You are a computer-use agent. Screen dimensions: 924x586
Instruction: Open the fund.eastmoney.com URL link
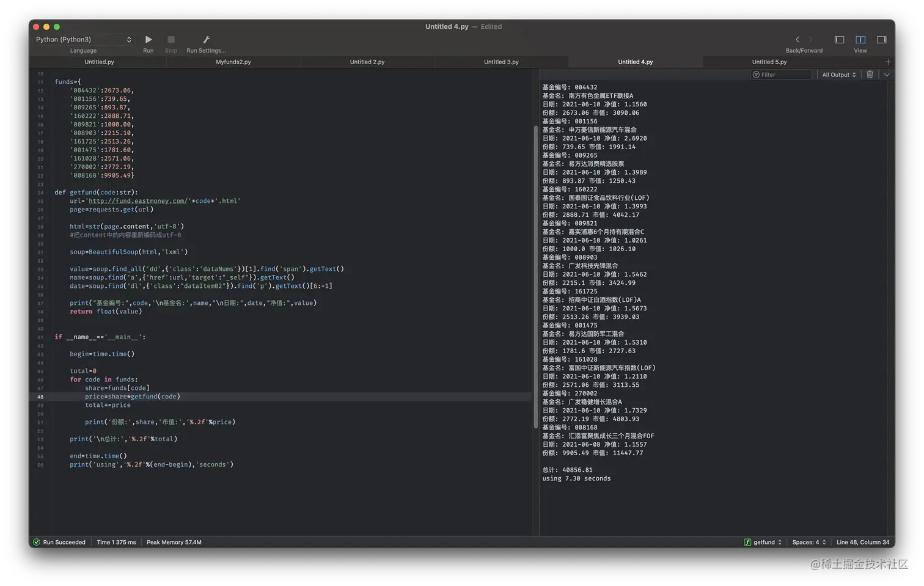coord(138,200)
